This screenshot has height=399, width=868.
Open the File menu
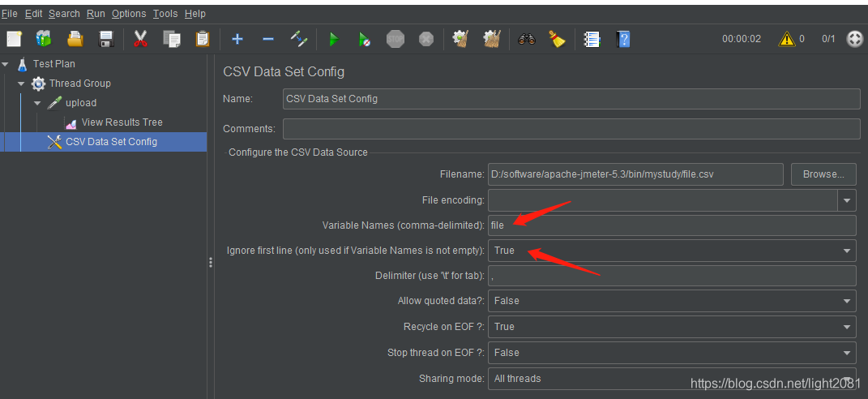pos(10,13)
